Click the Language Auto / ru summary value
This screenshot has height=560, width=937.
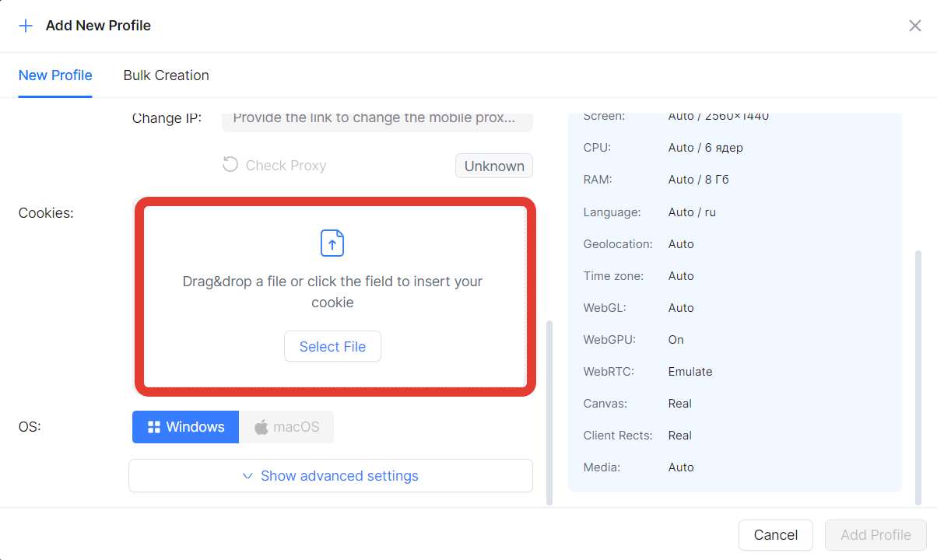(x=692, y=212)
